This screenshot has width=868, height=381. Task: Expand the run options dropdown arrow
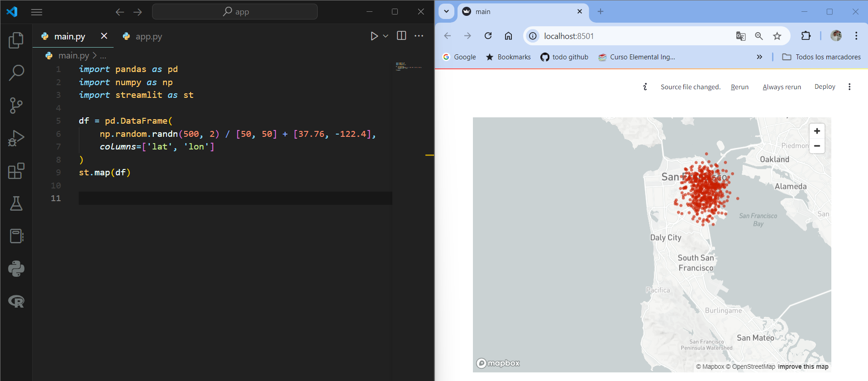(x=386, y=36)
